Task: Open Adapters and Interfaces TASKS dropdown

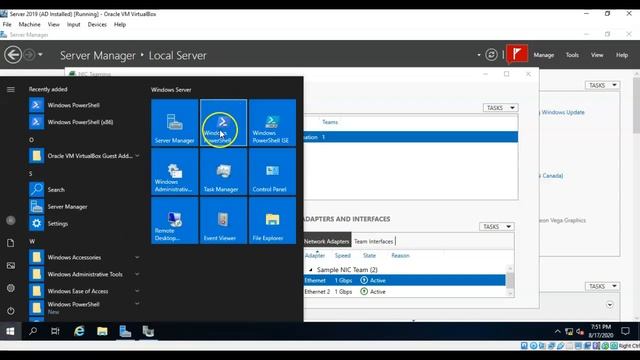Action: click(496, 227)
